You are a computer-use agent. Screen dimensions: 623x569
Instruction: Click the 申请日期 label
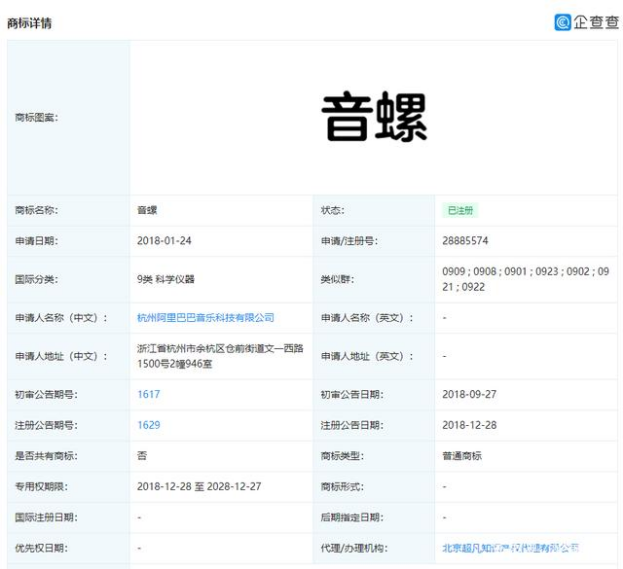pyautogui.click(x=37, y=241)
